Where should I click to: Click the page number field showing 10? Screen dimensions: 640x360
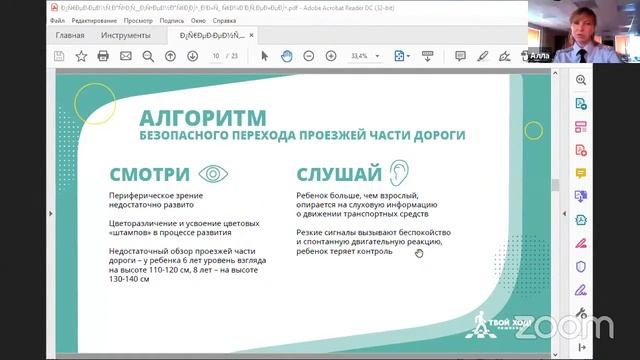216,56
